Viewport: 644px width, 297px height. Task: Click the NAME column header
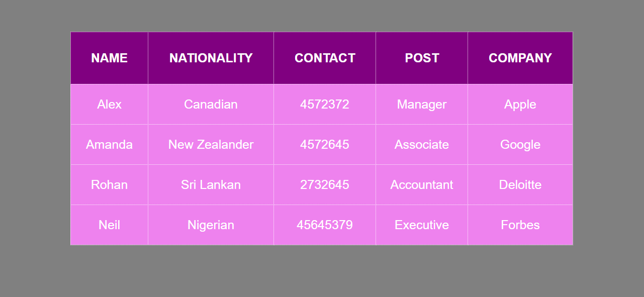click(109, 58)
